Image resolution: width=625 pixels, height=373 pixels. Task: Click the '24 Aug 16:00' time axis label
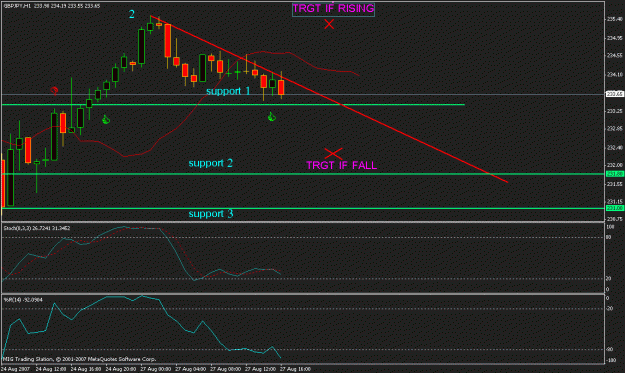click(x=86, y=369)
